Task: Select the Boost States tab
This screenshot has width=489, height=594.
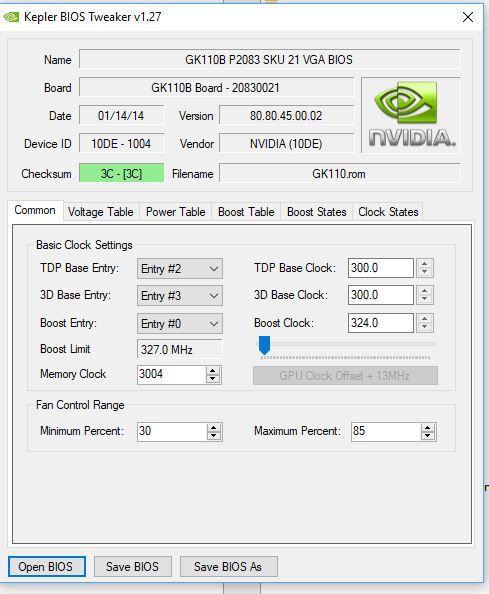Action: pos(317,212)
